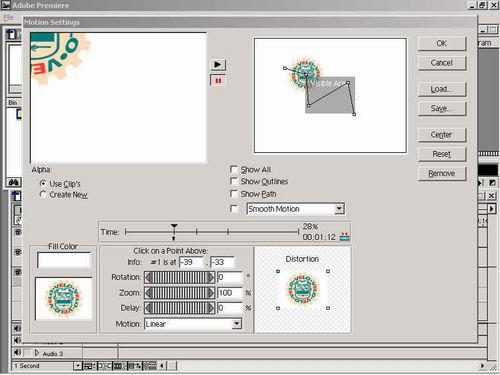Click the Rotation slider left arrow
This screenshot has width=500, height=375.
148,277
